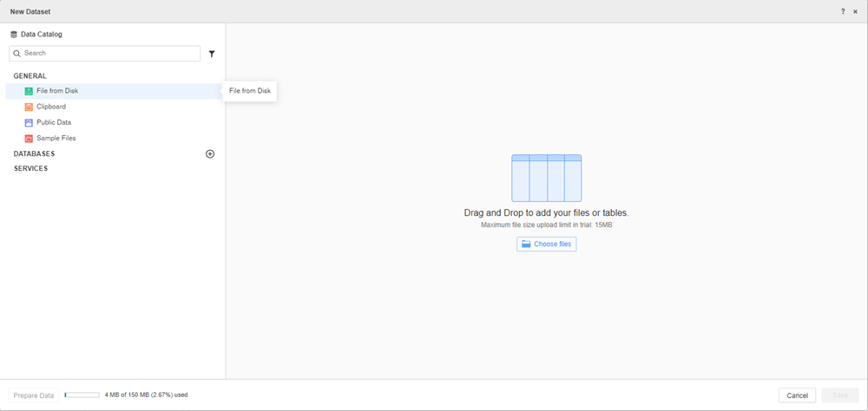Click the add database plus icon
The width and height of the screenshot is (868, 411).
[x=210, y=153]
